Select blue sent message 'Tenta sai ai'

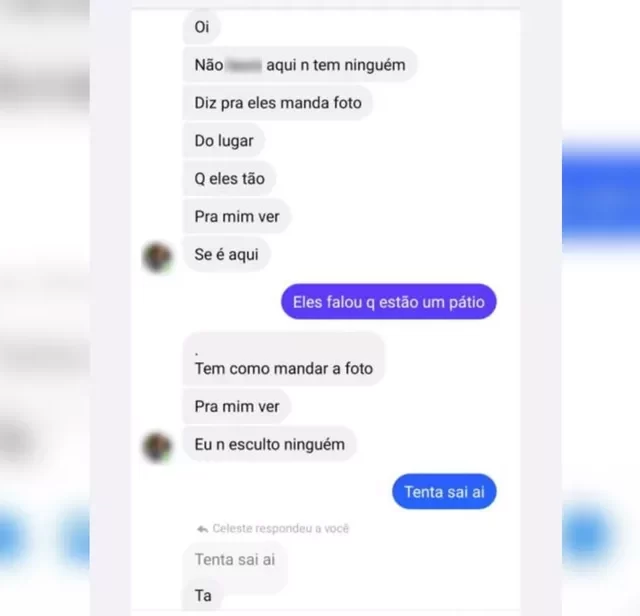point(444,492)
